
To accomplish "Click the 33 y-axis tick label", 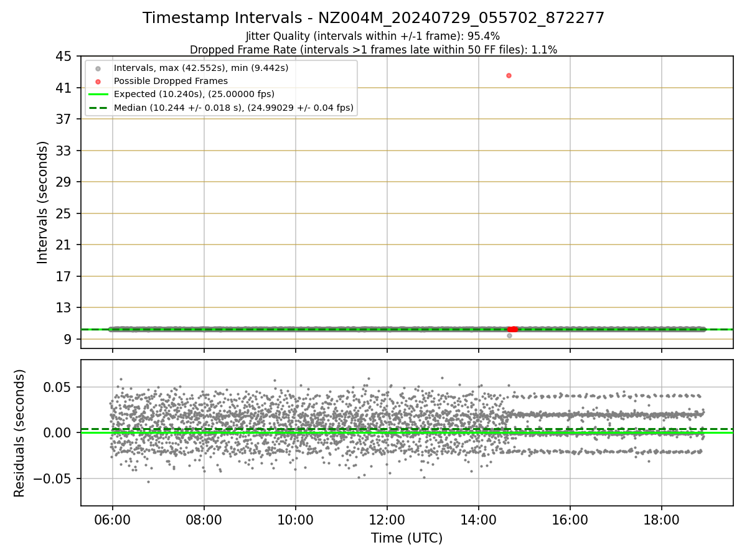I will click(64, 151).
